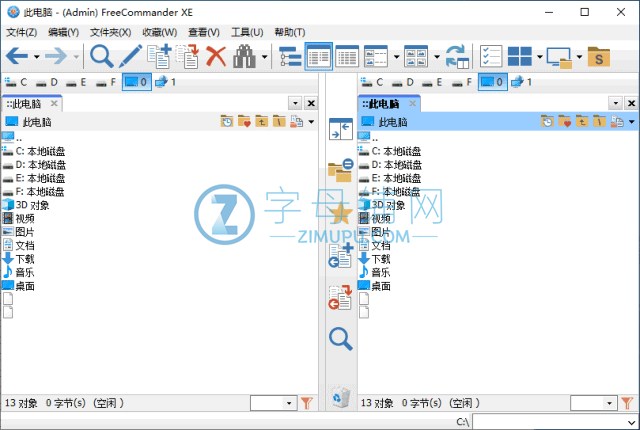Open the 查看(V) menu

[204, 32]
